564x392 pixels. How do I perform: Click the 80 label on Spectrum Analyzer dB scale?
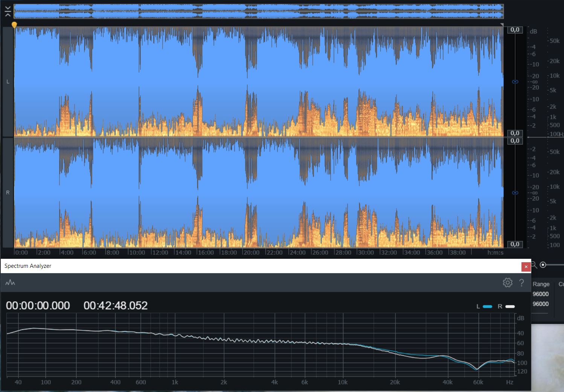click(520, 353)
